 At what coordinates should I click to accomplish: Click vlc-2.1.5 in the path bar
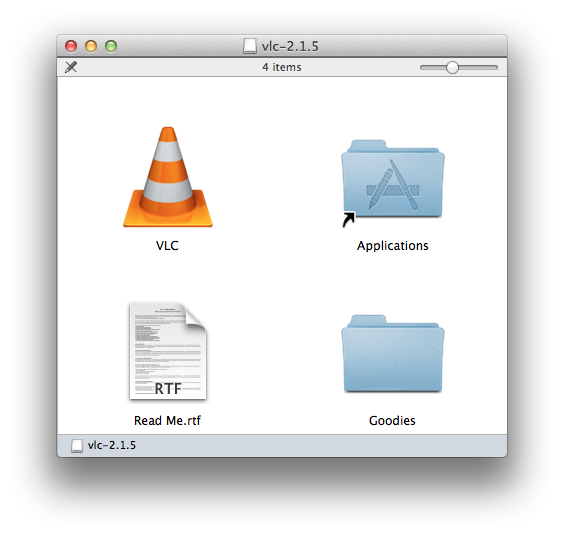[x=112, y=445]
